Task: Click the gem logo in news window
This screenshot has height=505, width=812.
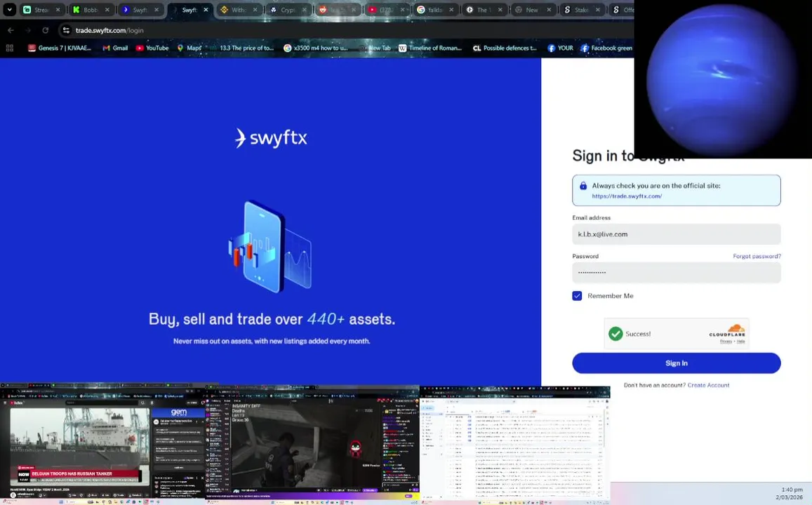Action: click(x=179, y=412)
